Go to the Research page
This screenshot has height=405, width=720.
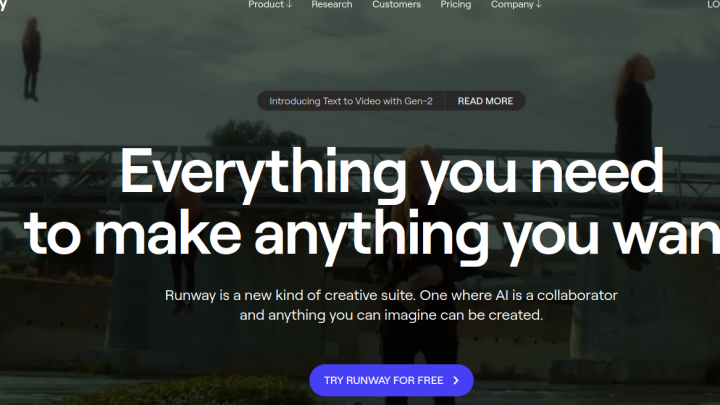(332, 4)
